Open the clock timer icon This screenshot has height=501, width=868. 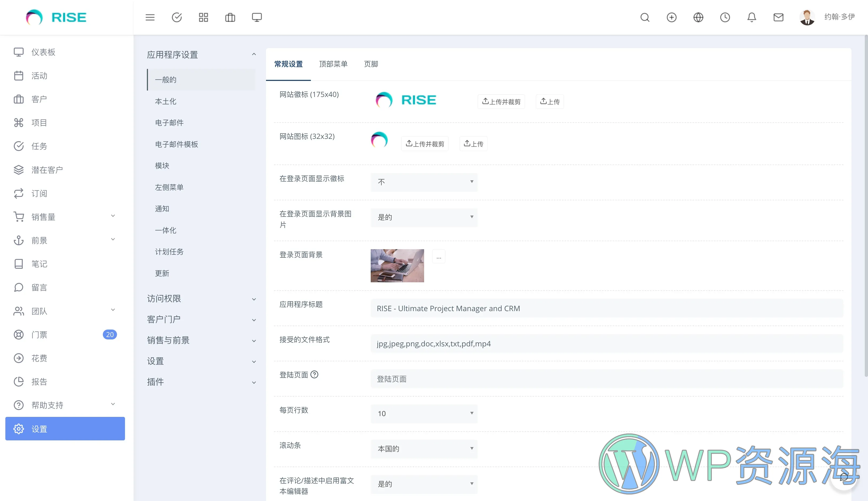click(725, 17)
